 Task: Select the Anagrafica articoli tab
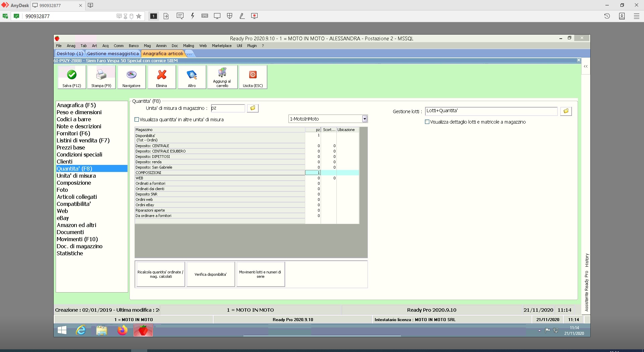click(163, 53)
